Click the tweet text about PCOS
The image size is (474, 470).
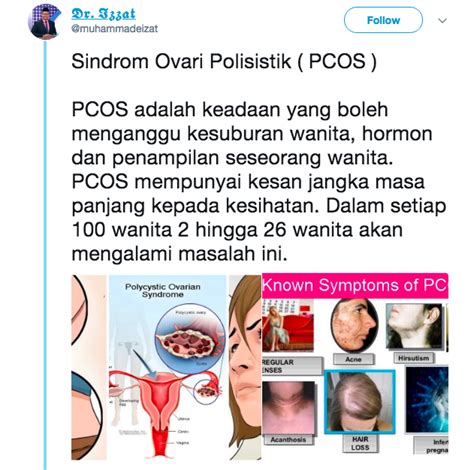[258, 182]
